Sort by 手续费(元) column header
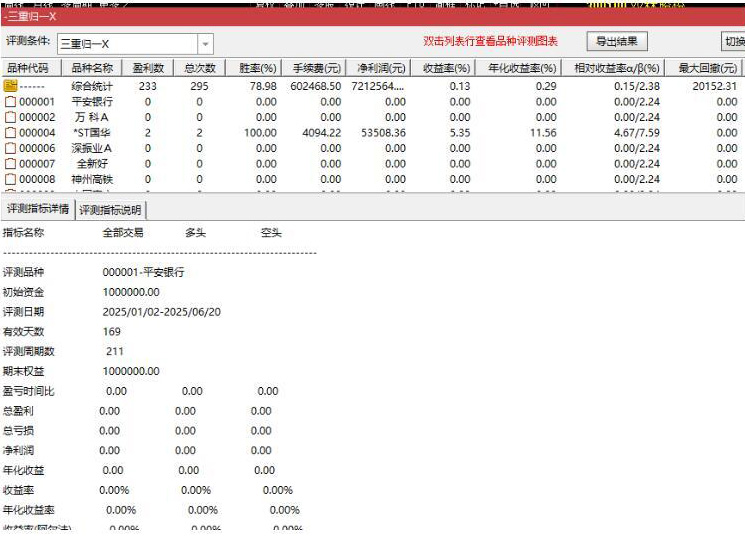The image size is (745, 544). point(314,68)
